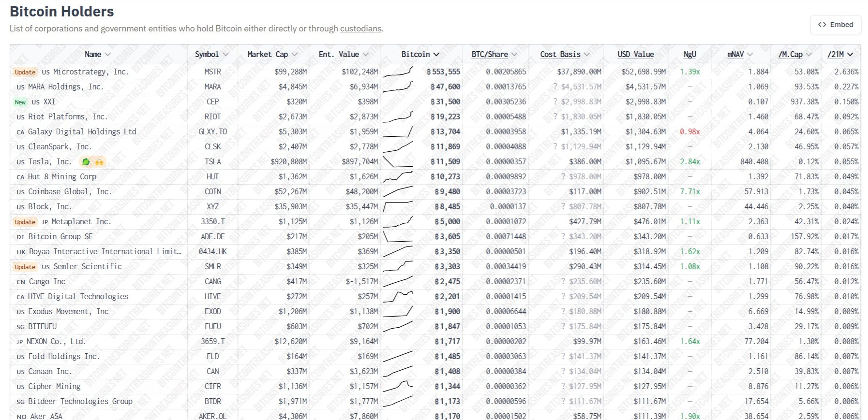The width and height of the screenshot is (868, 420).
Task: Open MARA Holdings sparkline chart
Action: (398, 87)
